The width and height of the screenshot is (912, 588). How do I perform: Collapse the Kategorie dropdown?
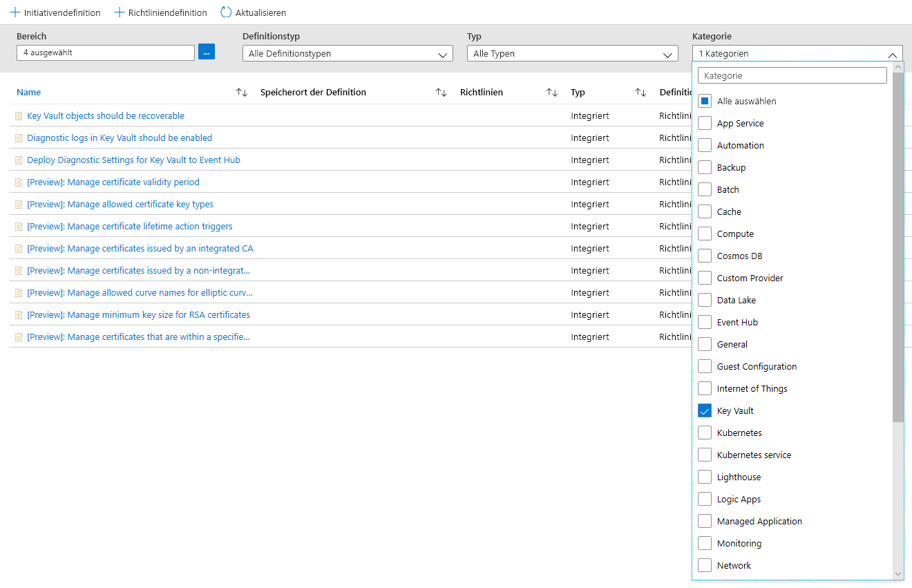coord(797,53)
